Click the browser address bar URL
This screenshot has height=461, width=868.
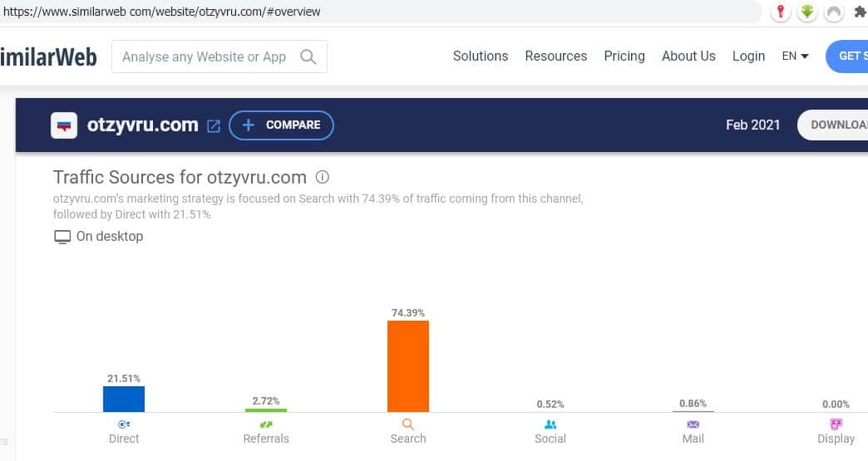click(161, 11)
